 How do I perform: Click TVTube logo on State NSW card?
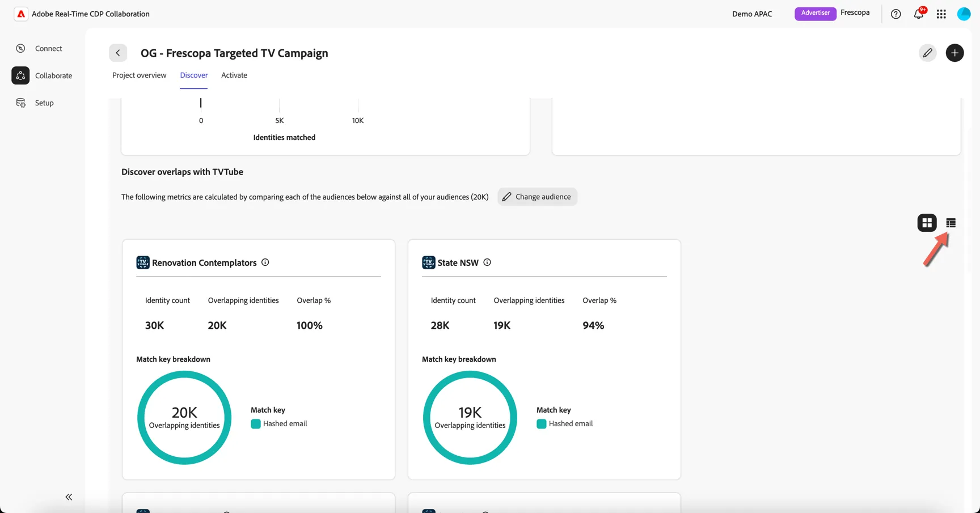[429, 262]
